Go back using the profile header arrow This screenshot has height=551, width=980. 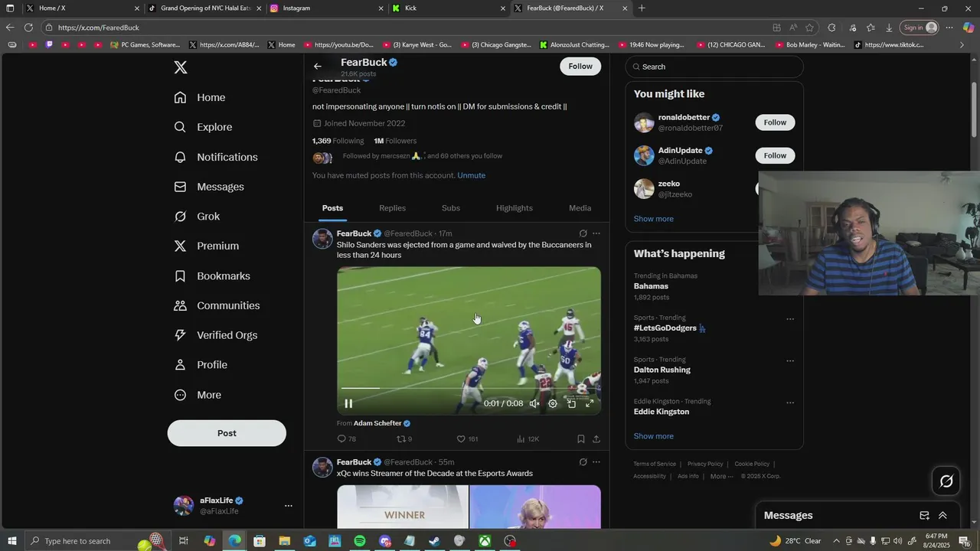pos(318,67)
